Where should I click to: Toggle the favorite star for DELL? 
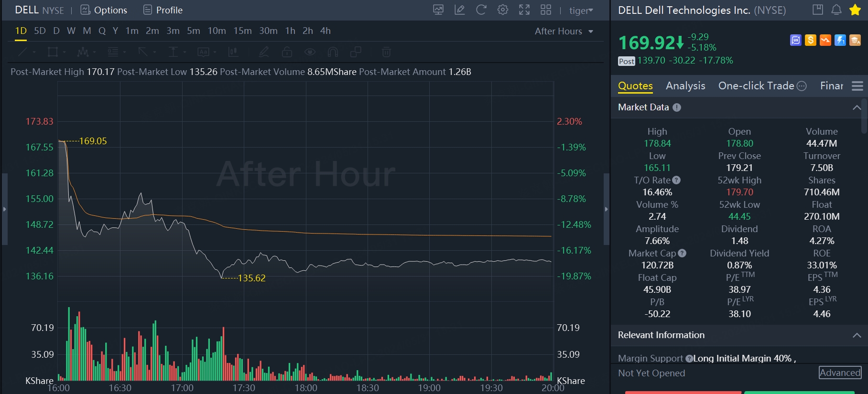(855, 10)
